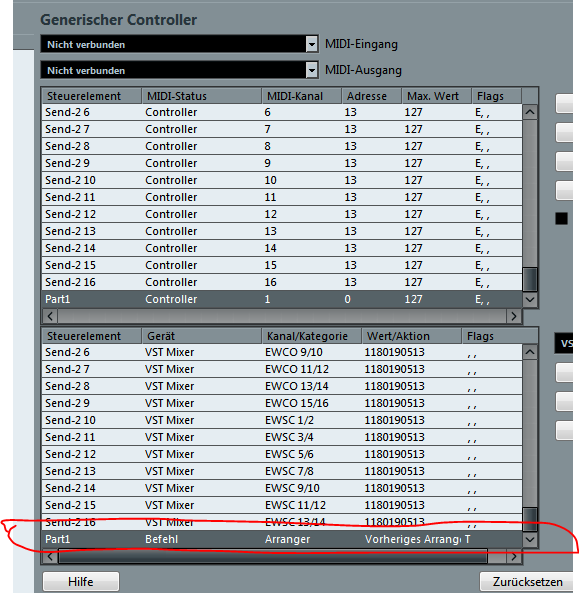Select the Part1 row in the upper table
Image resolution: width=579 pixels, height=593 pixels.
tap(282, 299)
